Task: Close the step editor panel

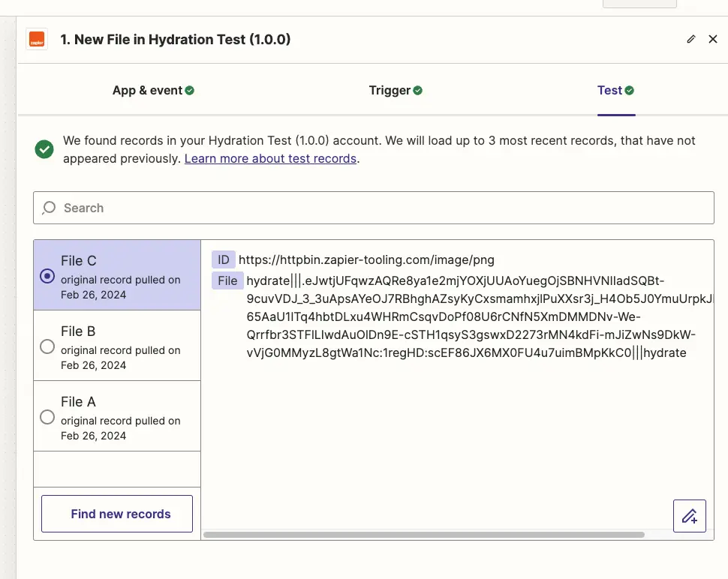Action: coord(713,39)
